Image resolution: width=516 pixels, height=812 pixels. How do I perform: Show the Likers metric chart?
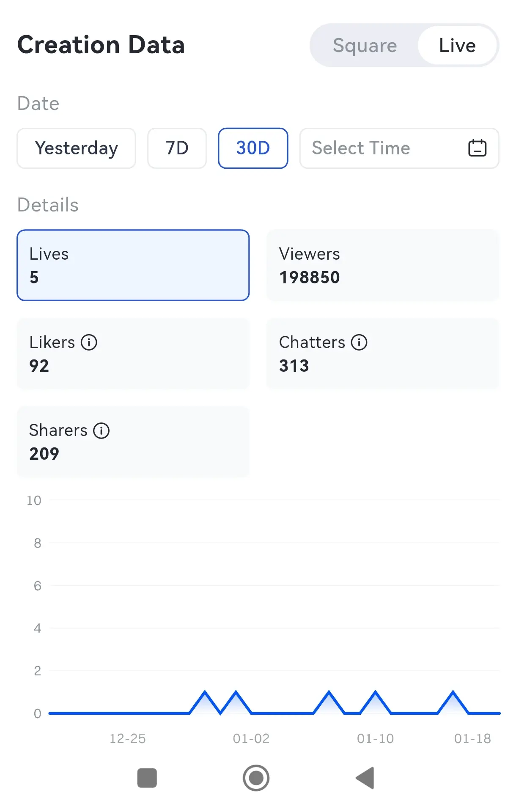tap(133, 354)
